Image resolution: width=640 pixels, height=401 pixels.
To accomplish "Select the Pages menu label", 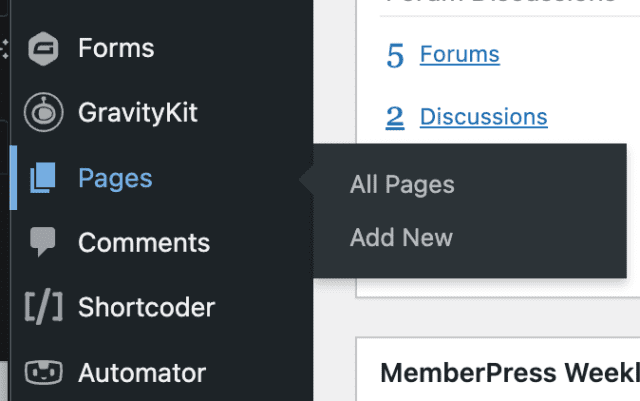I will 115,178.
